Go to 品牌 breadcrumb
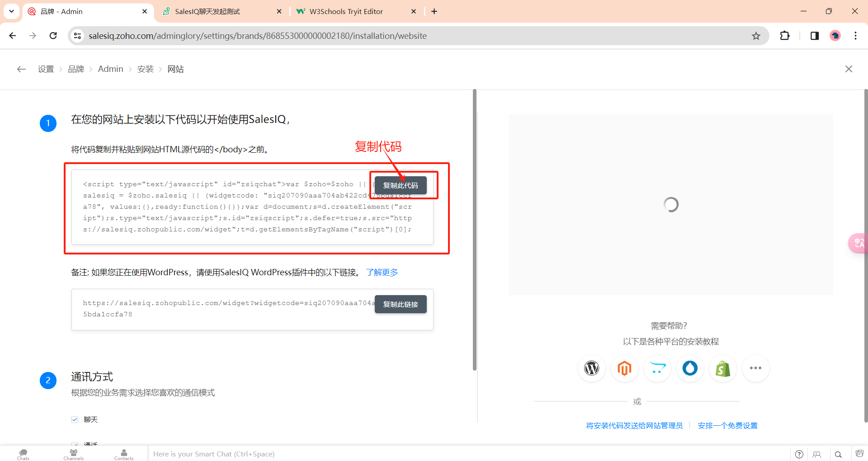 pyautogui.click(x=76, y=69)
